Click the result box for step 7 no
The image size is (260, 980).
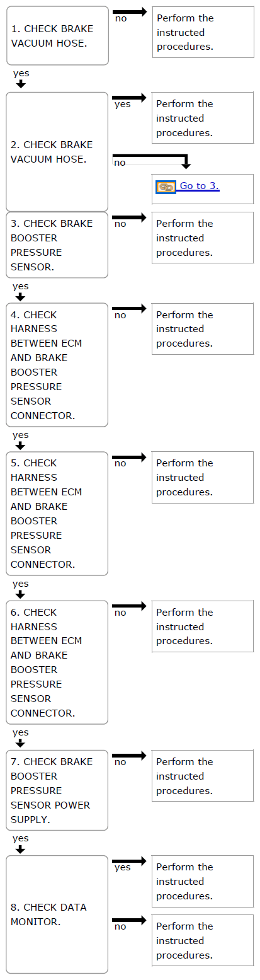[203, 776]
